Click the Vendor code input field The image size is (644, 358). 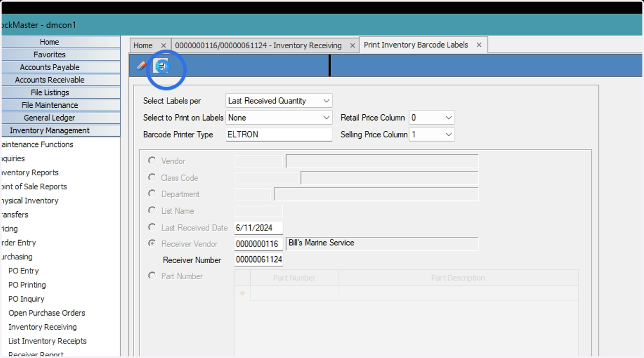click(259, 161)
